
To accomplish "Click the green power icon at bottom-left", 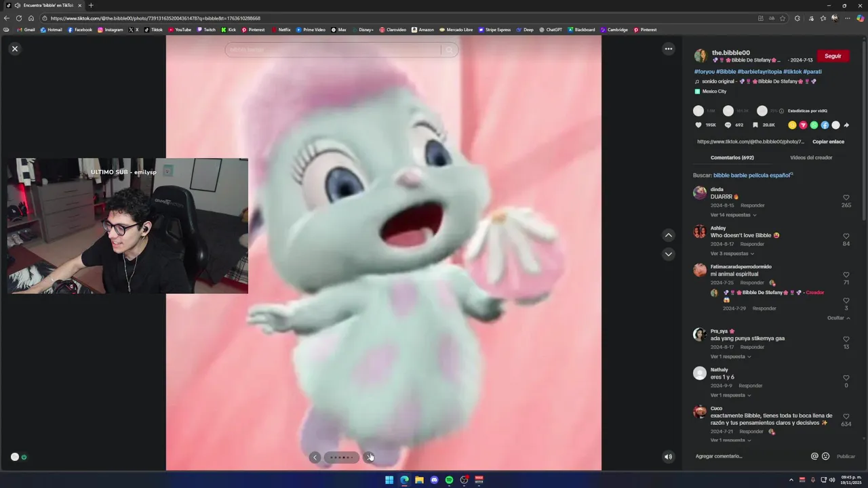I will [24, 457].
